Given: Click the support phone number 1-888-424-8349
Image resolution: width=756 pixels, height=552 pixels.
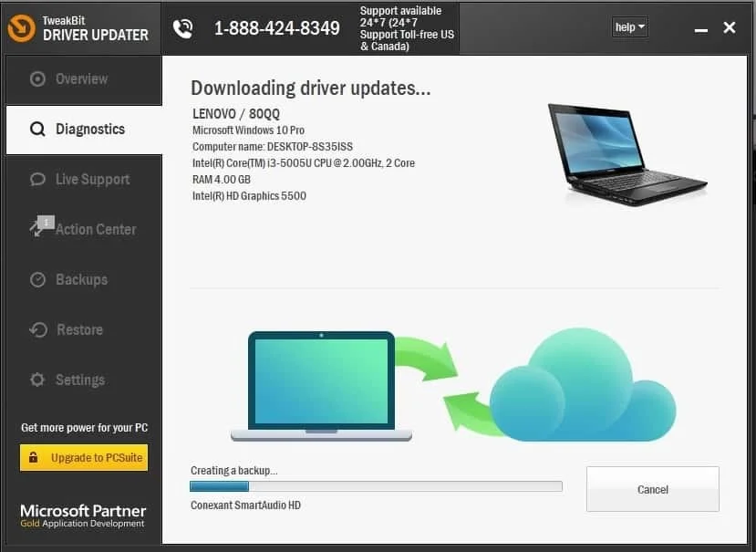Looking at the screenshot, I should [276, 28].
